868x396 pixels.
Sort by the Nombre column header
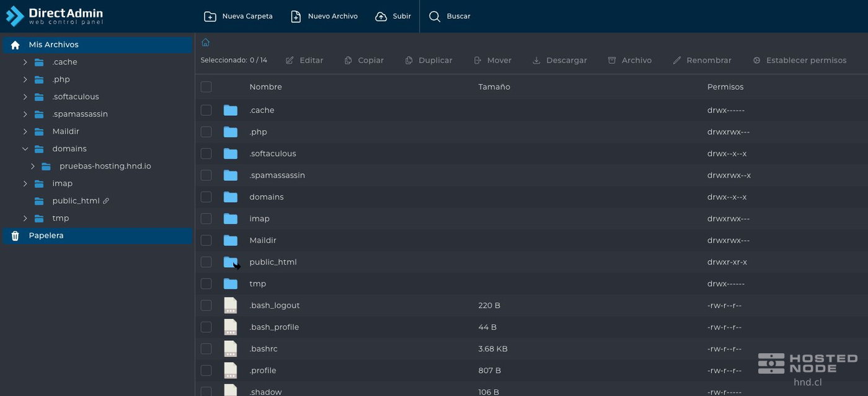pyautogui.click(x=265, y=87)
